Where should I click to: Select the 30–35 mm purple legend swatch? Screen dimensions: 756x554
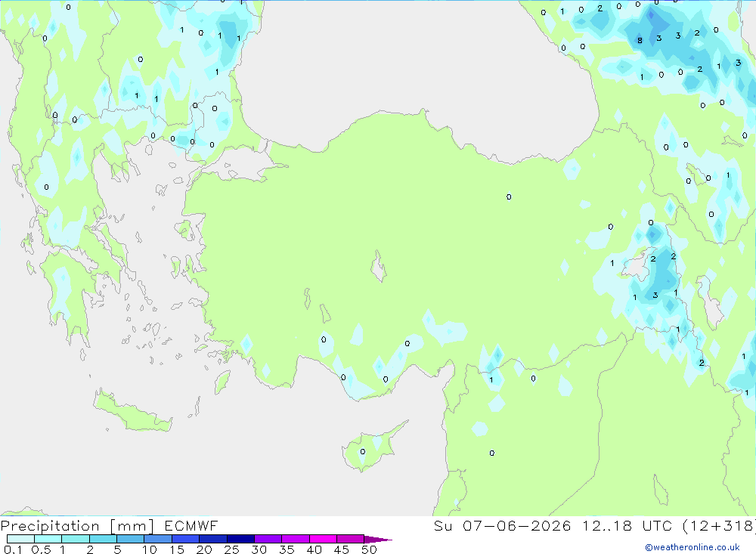pos(268,539)
